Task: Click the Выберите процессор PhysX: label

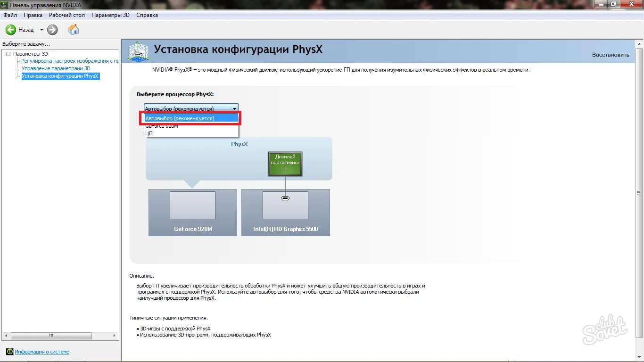Action: pyautogui.click(x=175, y=94)
